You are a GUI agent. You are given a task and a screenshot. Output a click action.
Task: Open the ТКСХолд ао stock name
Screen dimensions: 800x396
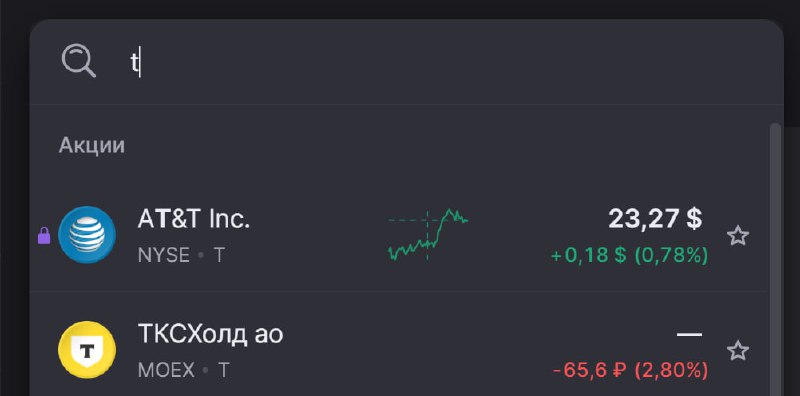tap(210, 335)
